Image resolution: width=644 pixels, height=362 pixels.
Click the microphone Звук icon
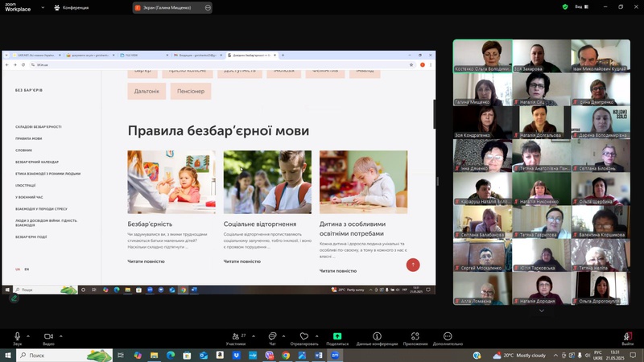click(17, 336)
